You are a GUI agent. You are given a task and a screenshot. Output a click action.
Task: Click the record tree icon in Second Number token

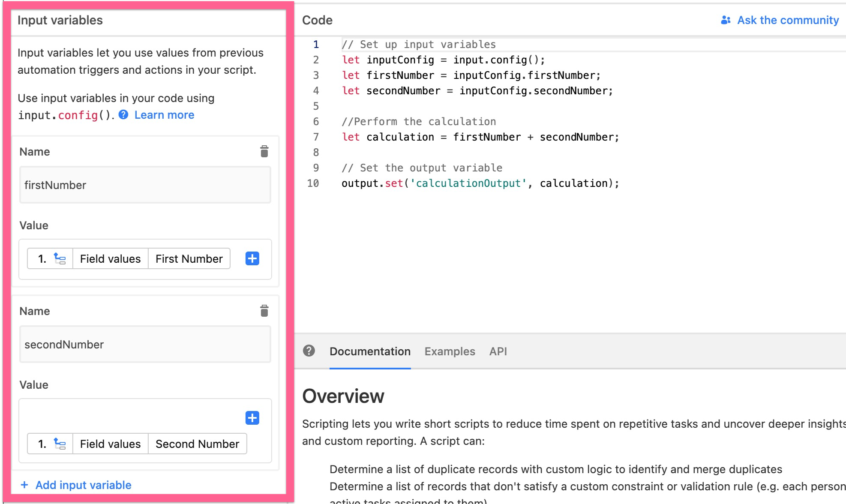[x=60, y=444]
